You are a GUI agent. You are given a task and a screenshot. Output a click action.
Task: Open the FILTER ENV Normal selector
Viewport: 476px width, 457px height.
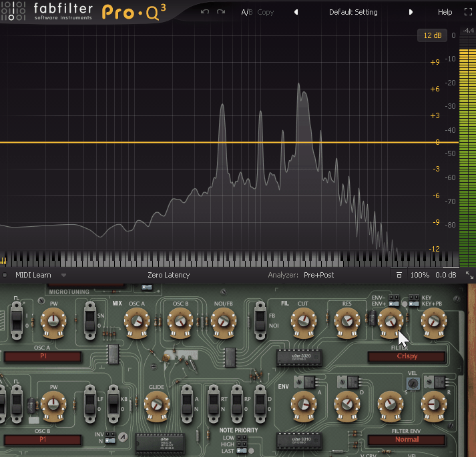[x=407, y=440]
